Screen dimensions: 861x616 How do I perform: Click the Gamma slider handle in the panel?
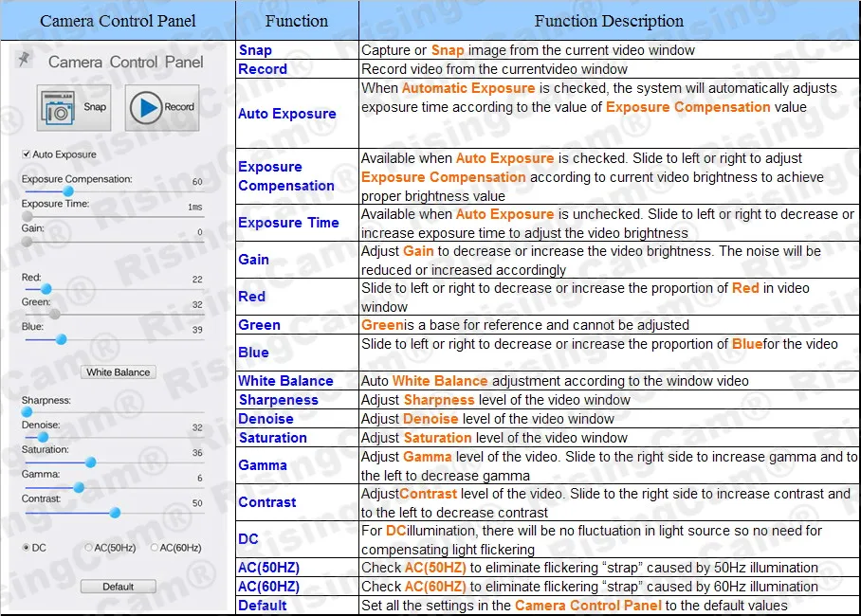pos(79,487)
